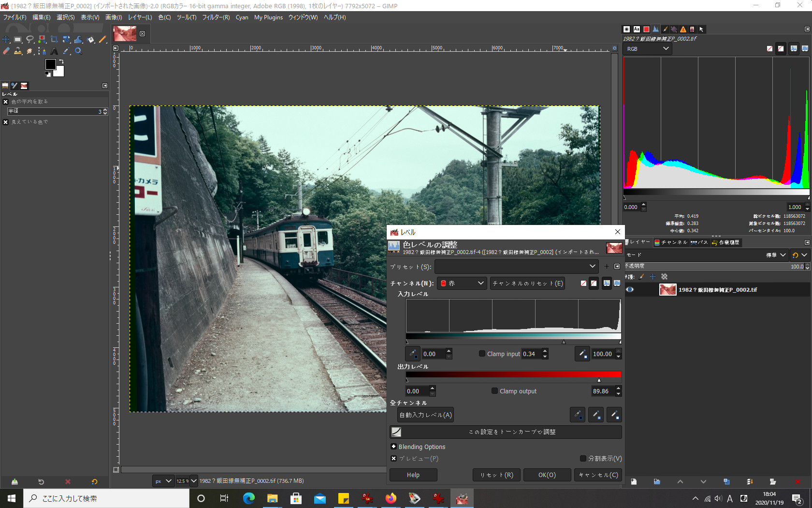812x508 pixels.
Task: Toggle lock alpha channel on the layer
Action: (x=665, y=277)
